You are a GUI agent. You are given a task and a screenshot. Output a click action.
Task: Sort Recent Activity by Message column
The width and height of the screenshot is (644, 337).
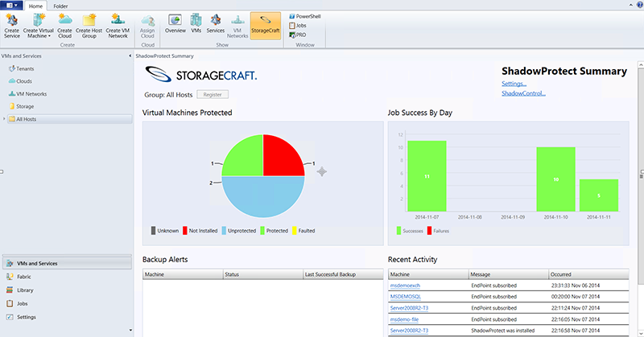(x=509, y=274)
